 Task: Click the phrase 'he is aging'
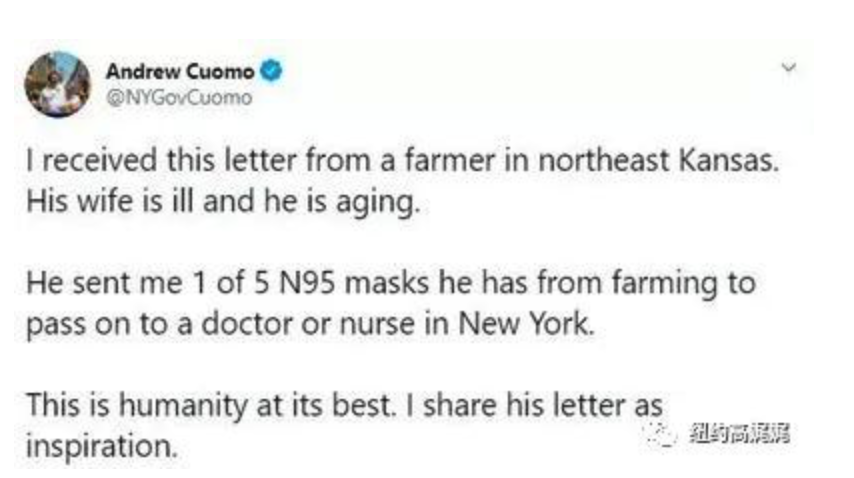(341, 203)
